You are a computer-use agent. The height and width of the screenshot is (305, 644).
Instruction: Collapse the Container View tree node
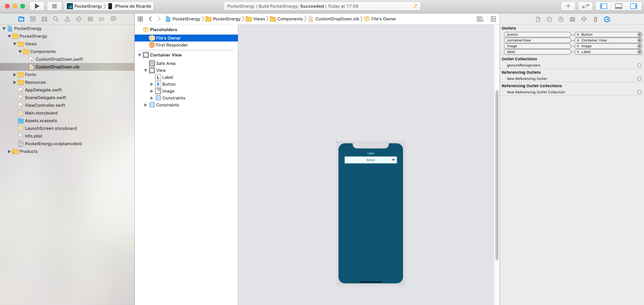coord(140,55)
